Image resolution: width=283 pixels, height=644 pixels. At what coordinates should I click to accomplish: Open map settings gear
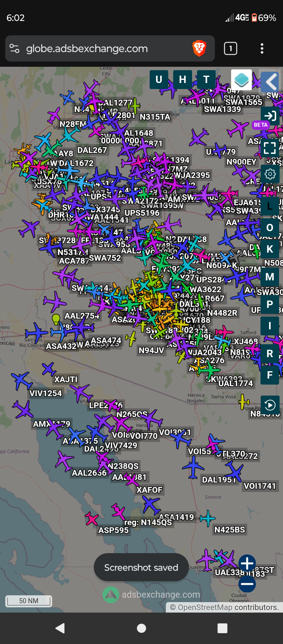tap(270, 174)
